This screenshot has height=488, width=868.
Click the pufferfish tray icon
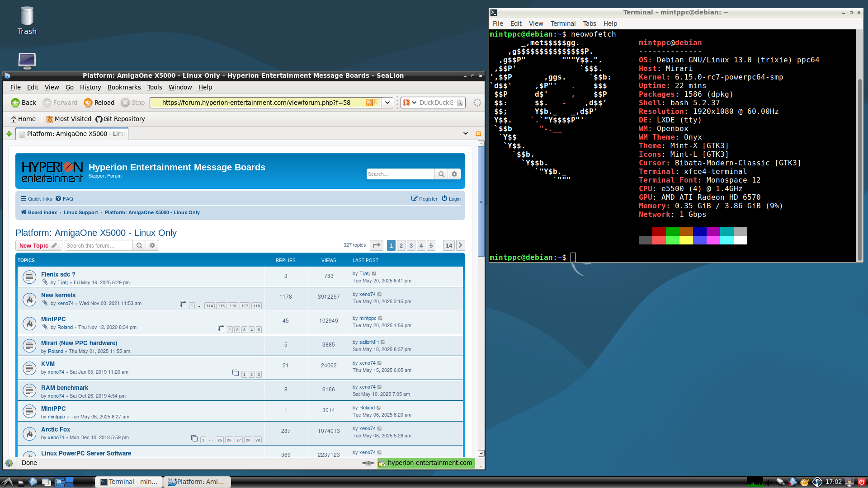tap(805, 482)
